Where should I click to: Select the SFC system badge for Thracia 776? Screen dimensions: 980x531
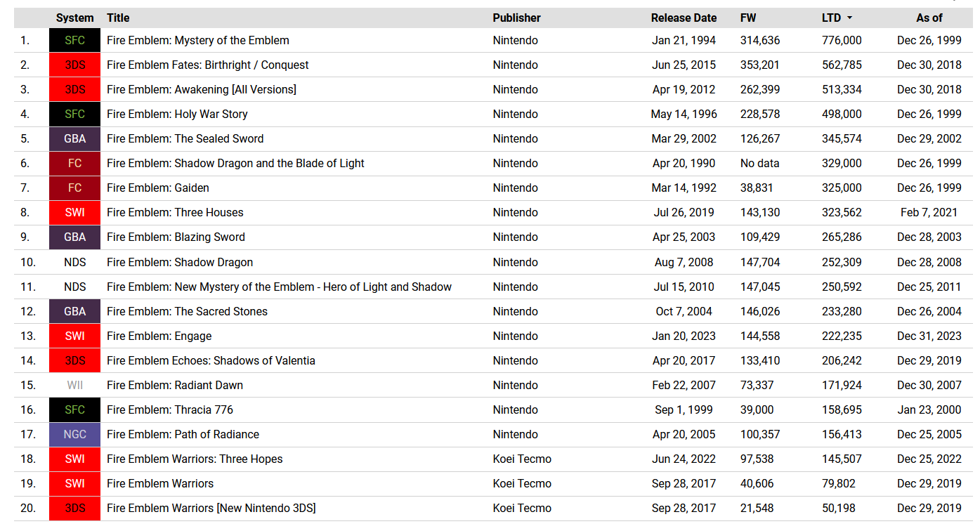(74, 410)
